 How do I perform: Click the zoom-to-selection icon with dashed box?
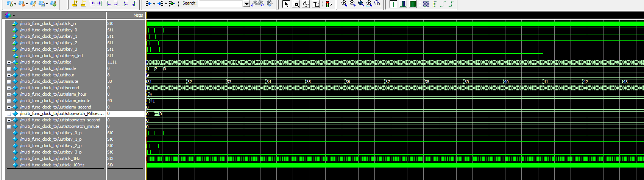click(x=377, y=3)
